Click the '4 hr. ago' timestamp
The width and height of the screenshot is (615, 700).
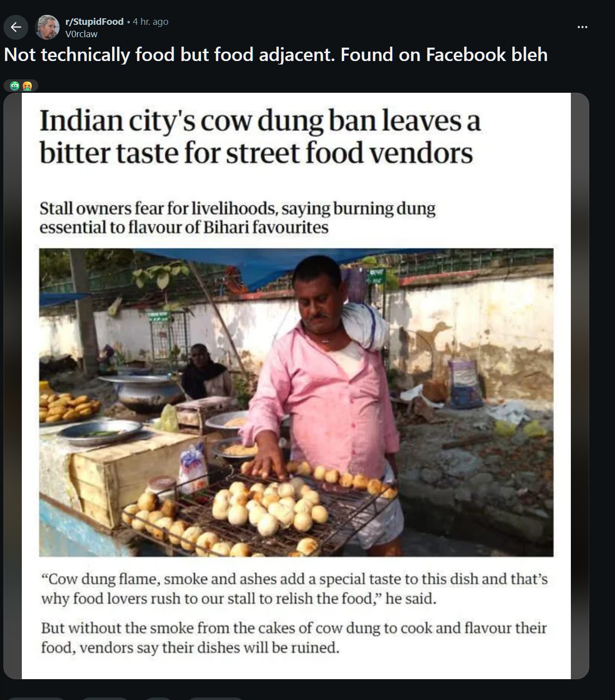[x=151, y=21]
